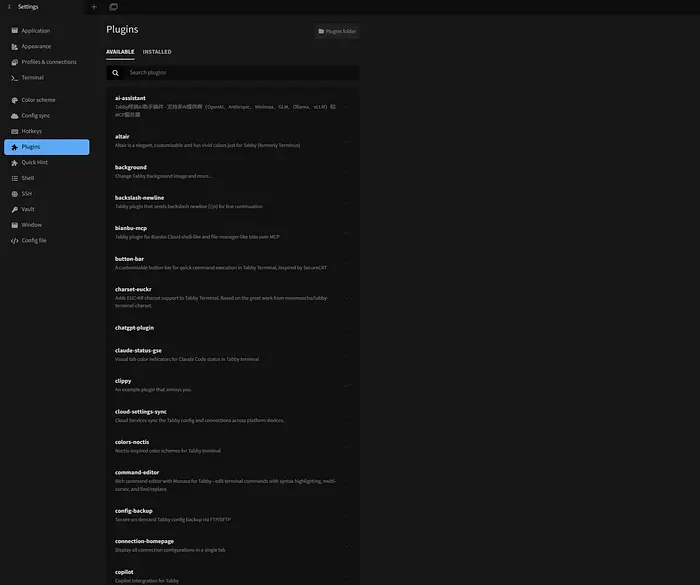Screen dimensions: 700x585
Task: Select the colors-noctis plugin name
Action: [132, 442]
